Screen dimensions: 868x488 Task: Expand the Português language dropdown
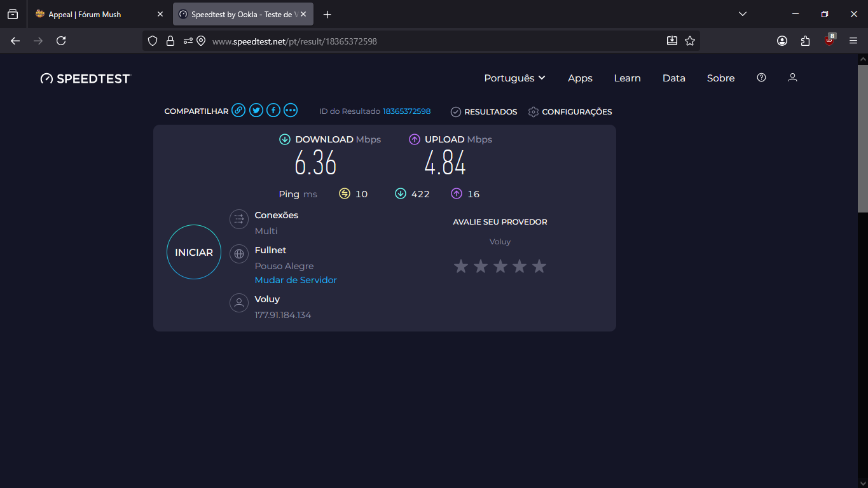click(515, 78)
